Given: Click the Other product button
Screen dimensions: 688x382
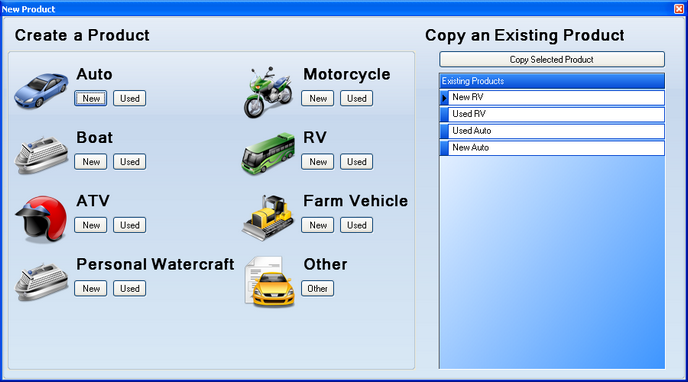Looking at the screenshot, I should tap(318, 289).
